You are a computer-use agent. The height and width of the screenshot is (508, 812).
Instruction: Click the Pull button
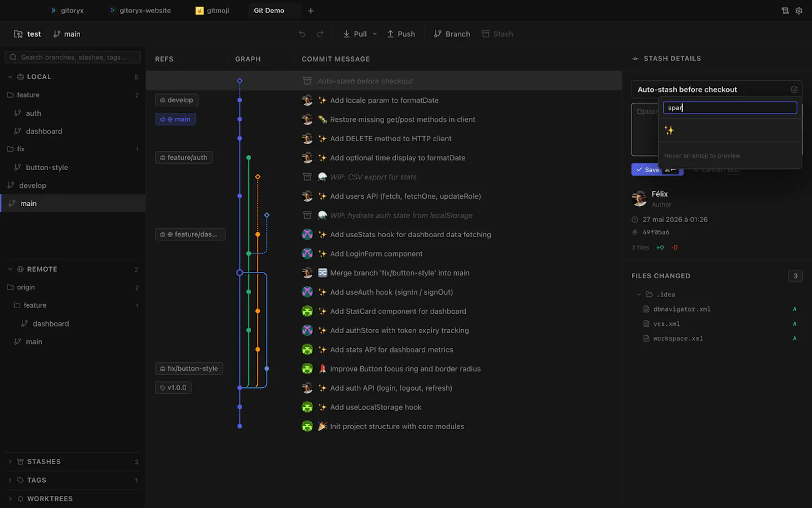coord(355,34)
